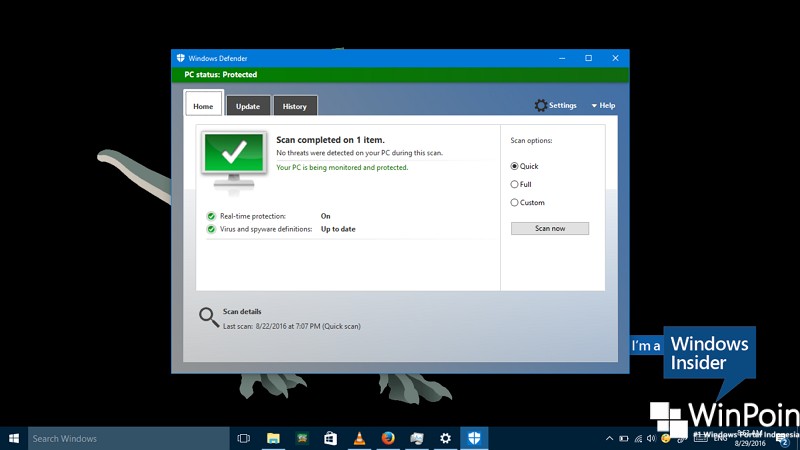Screen dimensions: 800x450
Task: Switch to the Update tab
Action: [248, 106]
